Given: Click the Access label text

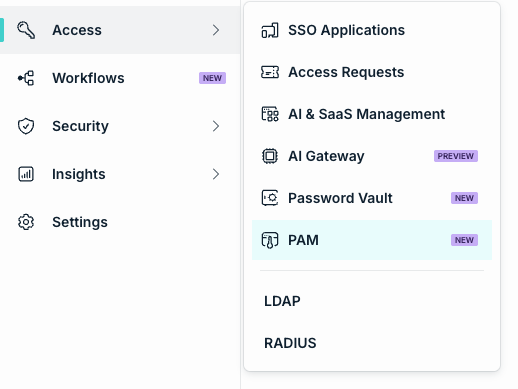Looking at the screenshot, I should pos(77,30).
